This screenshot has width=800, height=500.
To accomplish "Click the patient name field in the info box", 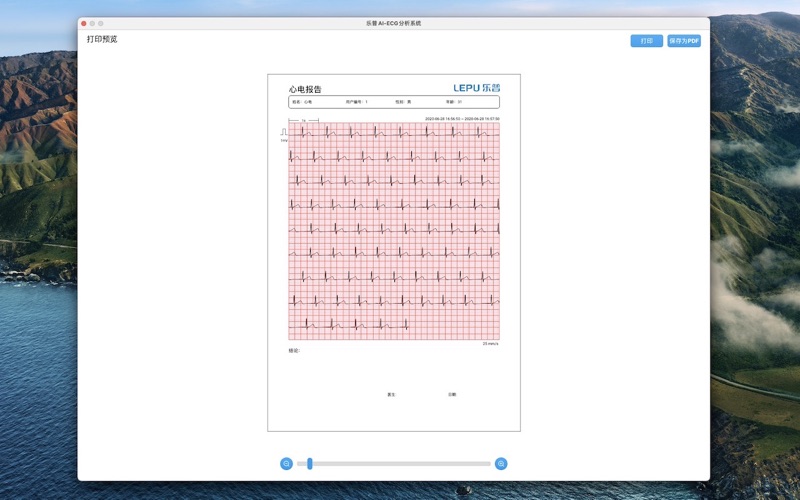I will coord(302,102).
